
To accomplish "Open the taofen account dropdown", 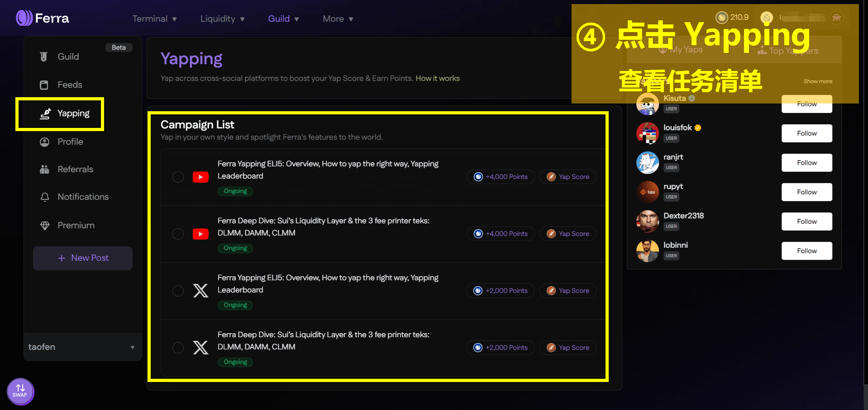I will tap(82, 347).
